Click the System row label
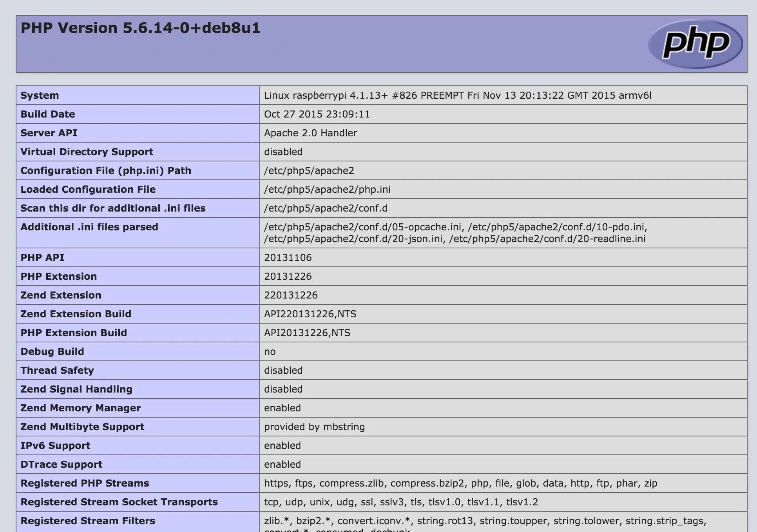This screenshot has width=757, height=532. point(40,96)
